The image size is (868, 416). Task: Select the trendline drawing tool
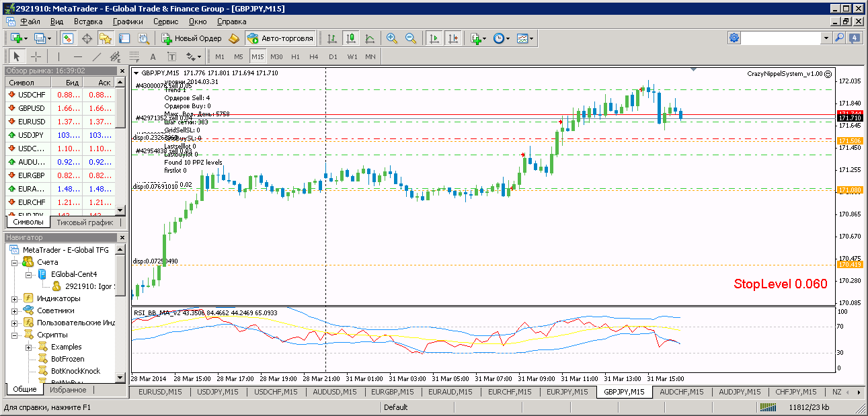(97, 56)
